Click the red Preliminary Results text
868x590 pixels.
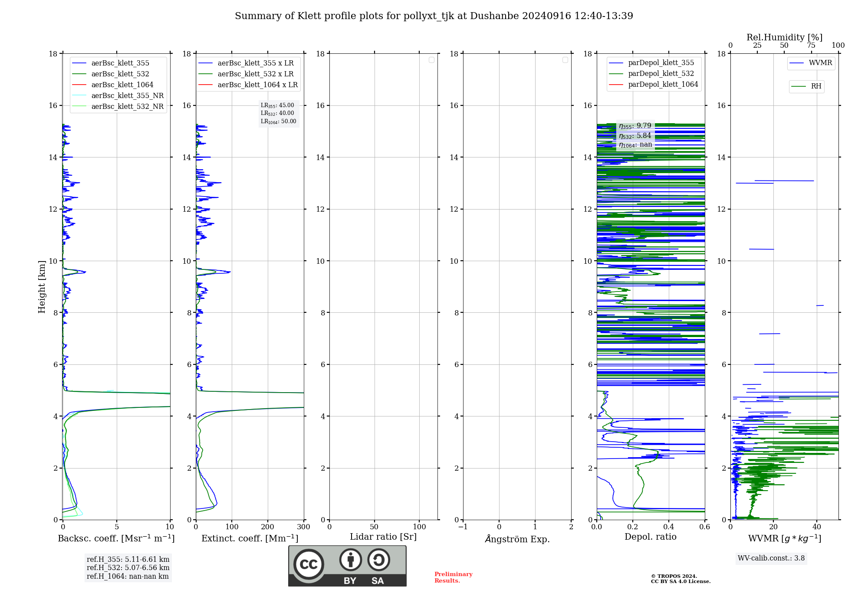[x=454, y=577]
